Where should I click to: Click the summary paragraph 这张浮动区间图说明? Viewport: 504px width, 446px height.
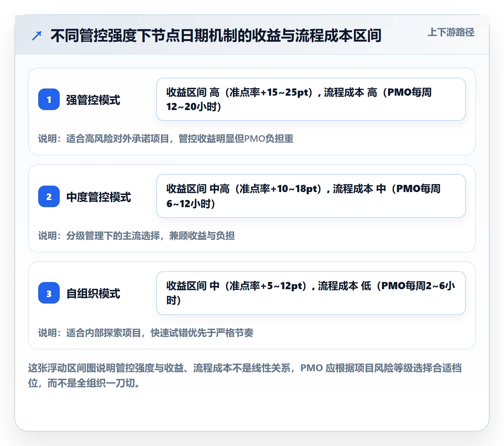coord(245,376)
